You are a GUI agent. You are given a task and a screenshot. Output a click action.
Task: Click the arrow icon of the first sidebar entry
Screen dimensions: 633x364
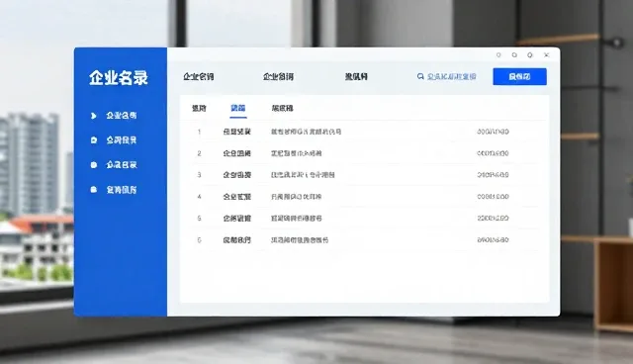point(94,116)
